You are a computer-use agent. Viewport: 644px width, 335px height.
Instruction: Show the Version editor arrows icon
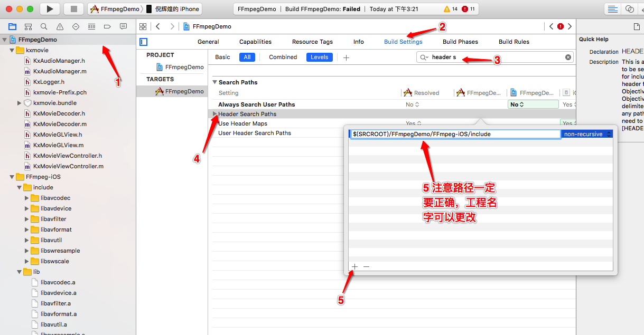click(641, 9)
